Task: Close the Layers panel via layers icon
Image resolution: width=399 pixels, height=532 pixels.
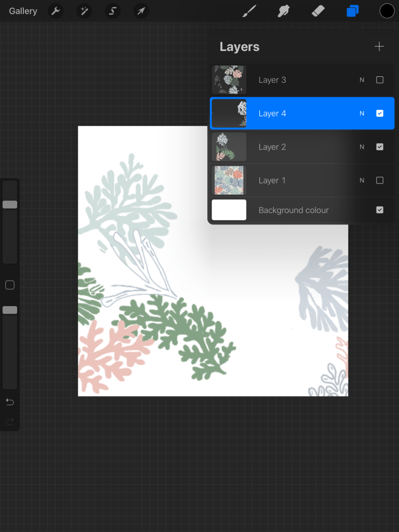Action: [353, 11]
